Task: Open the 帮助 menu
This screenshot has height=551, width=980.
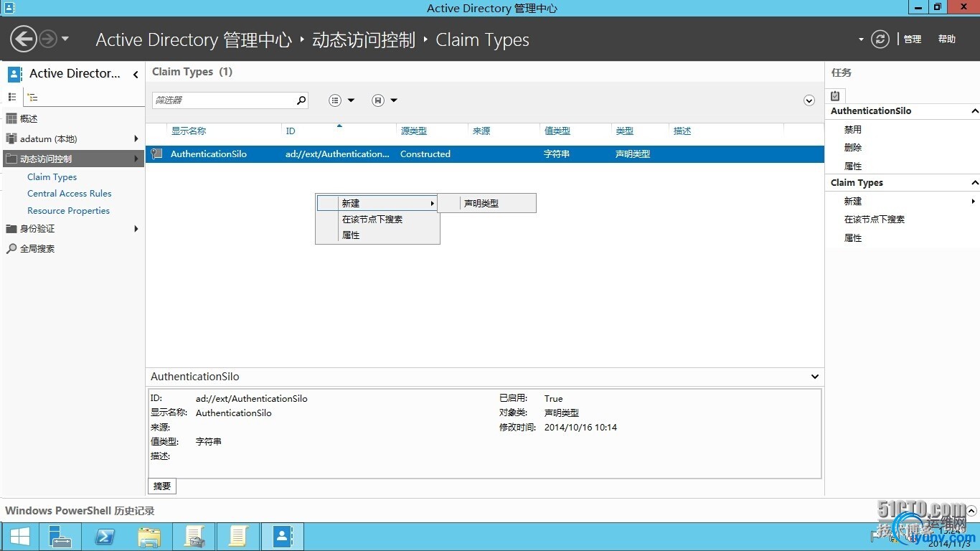Action: point(947,39)
